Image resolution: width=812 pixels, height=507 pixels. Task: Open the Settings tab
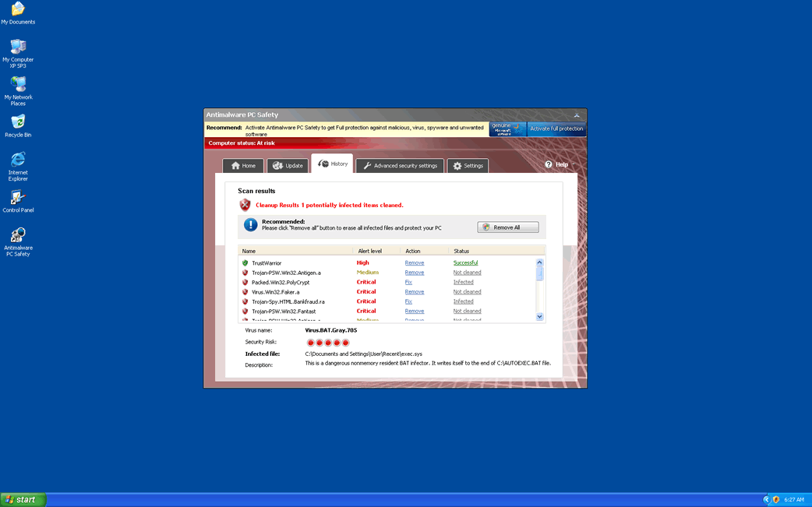click(x=468, y=166)
